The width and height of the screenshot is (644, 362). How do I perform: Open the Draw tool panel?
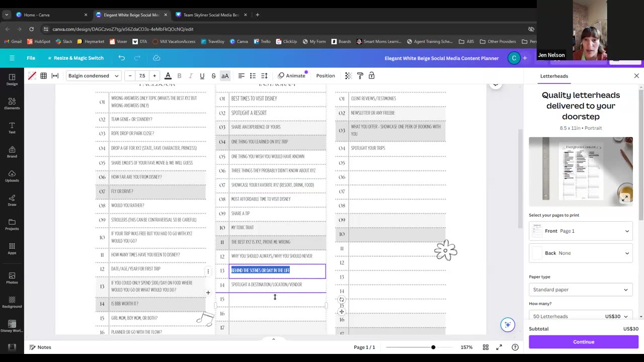coord(12,200)
